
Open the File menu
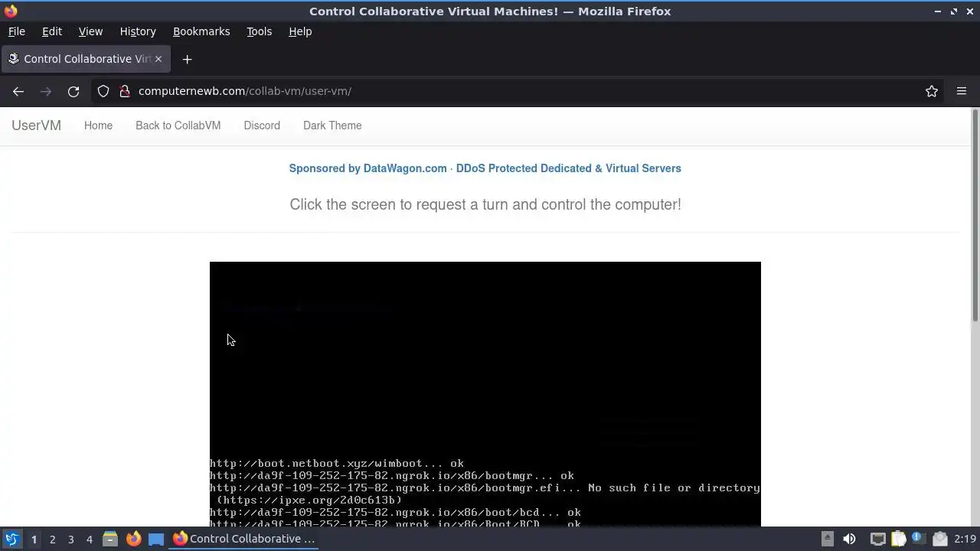tap(16, 31)
